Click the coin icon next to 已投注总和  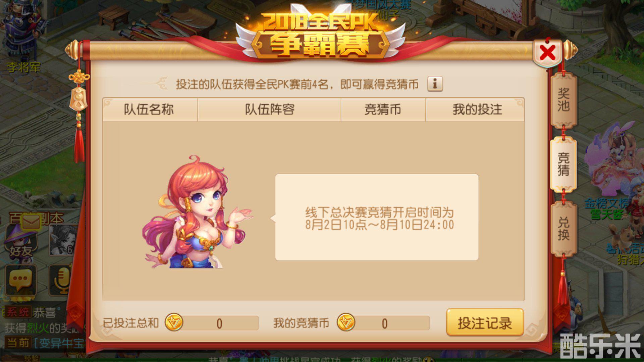coord(174,323)
